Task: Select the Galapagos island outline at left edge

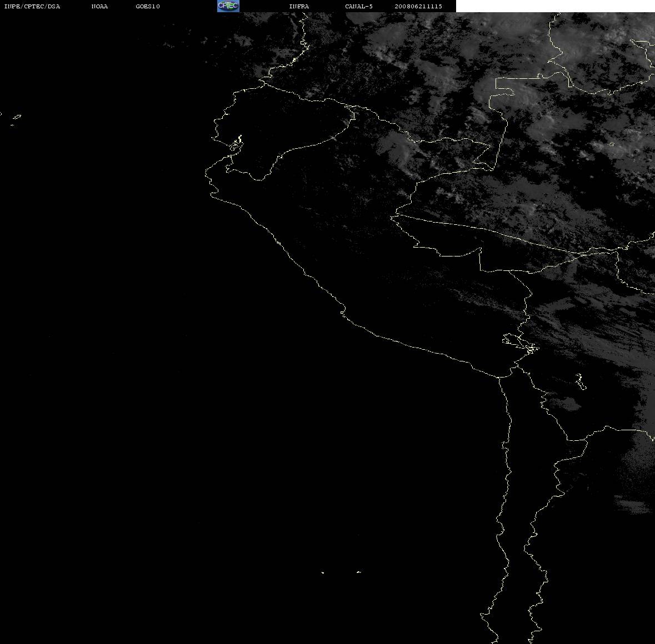Action: (x=17, y=117)
